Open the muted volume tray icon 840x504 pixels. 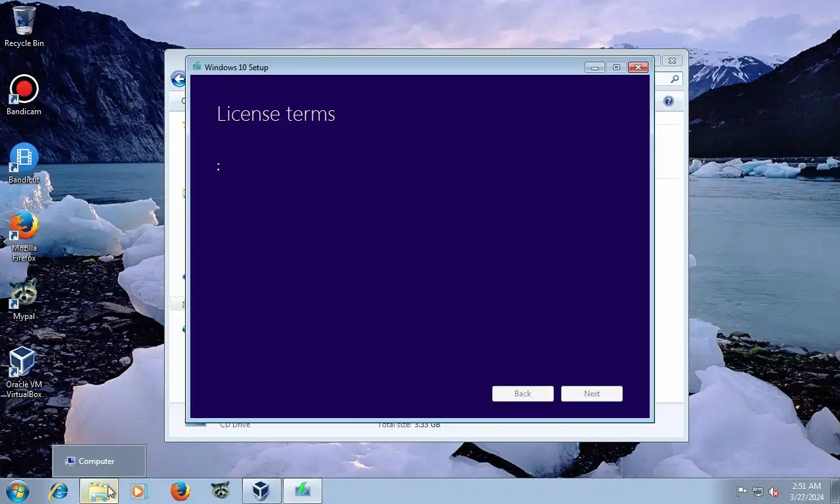click(x=774, y=492)
